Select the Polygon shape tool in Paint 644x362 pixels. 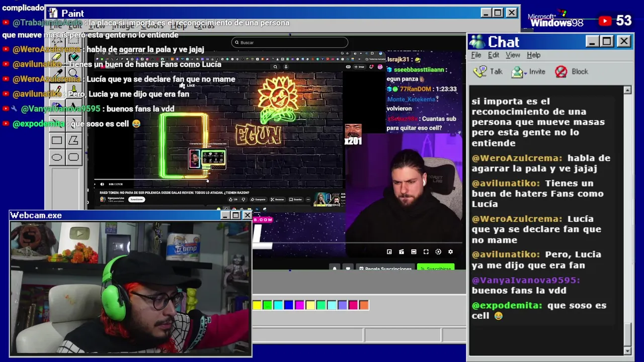(73, 141)
